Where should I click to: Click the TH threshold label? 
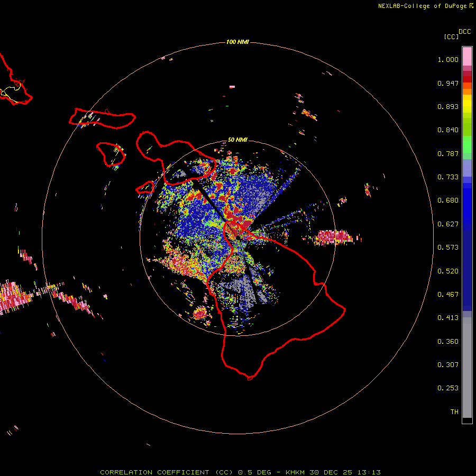[x=454, y=412]
